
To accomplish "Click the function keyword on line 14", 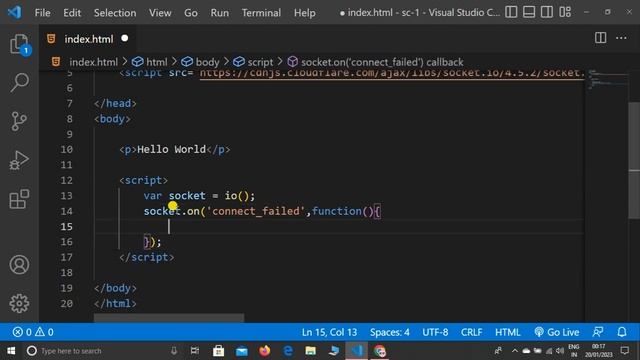I will point(337,211).
